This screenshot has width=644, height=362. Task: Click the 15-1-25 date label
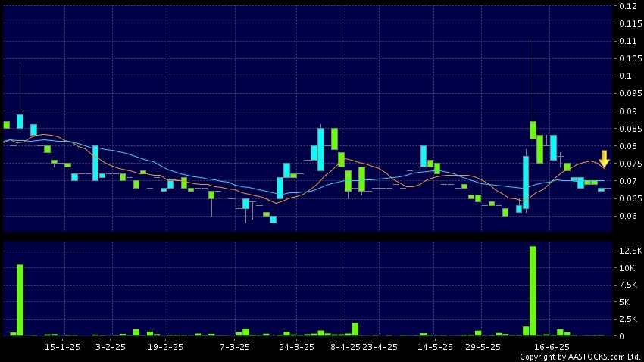coord(62,347)
